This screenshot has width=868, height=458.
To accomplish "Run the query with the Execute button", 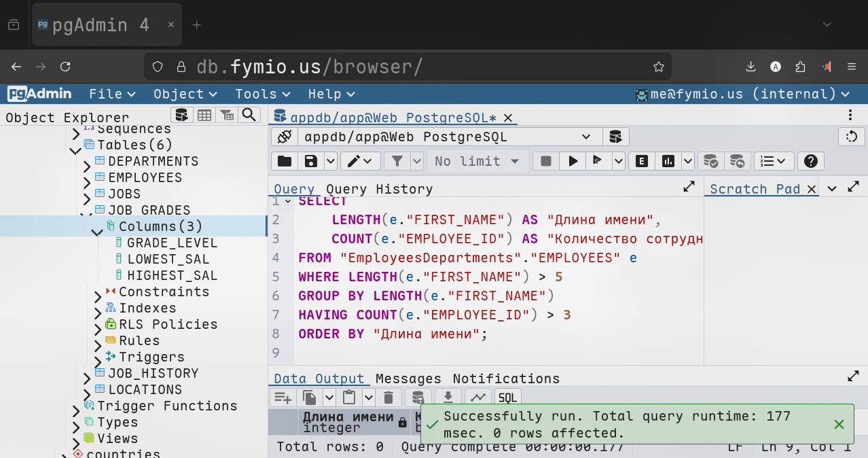I will pyautogui.click(x=573, y=161).
